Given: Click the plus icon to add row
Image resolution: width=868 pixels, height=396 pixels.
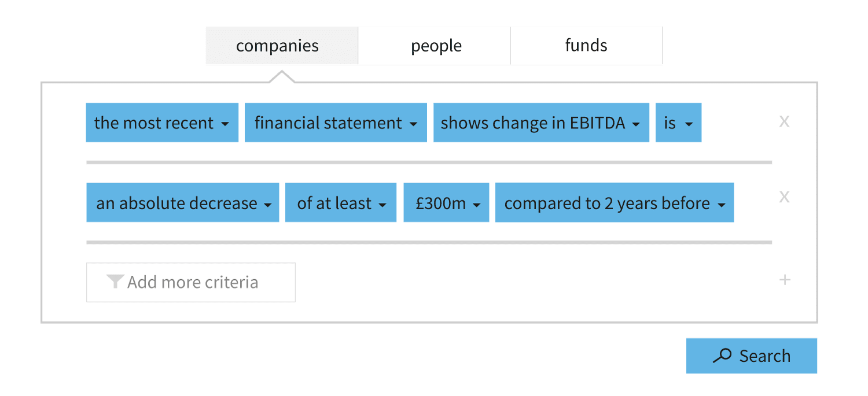Looking at the screenshot, I should pyautogui.click(x=785, y=280).
